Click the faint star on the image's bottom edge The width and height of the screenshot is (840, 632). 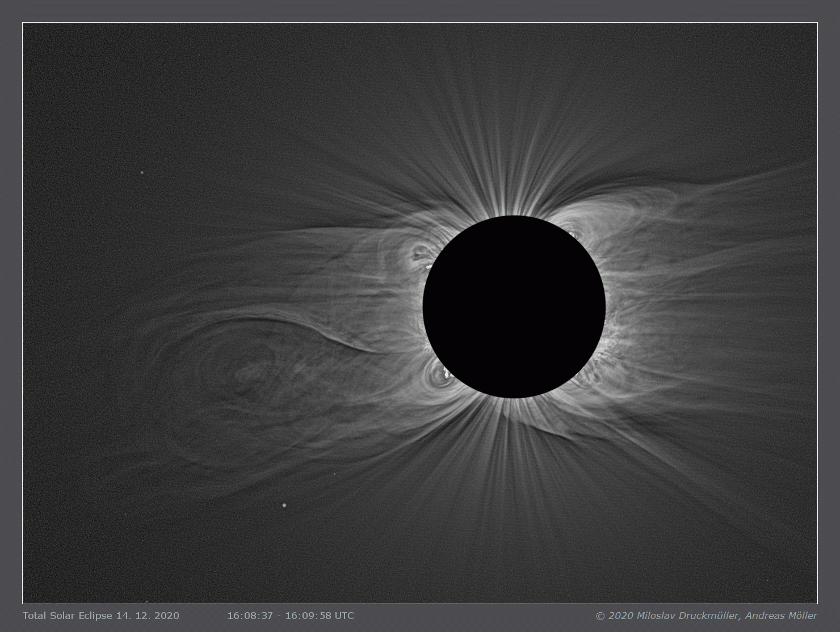coord(146,601)
